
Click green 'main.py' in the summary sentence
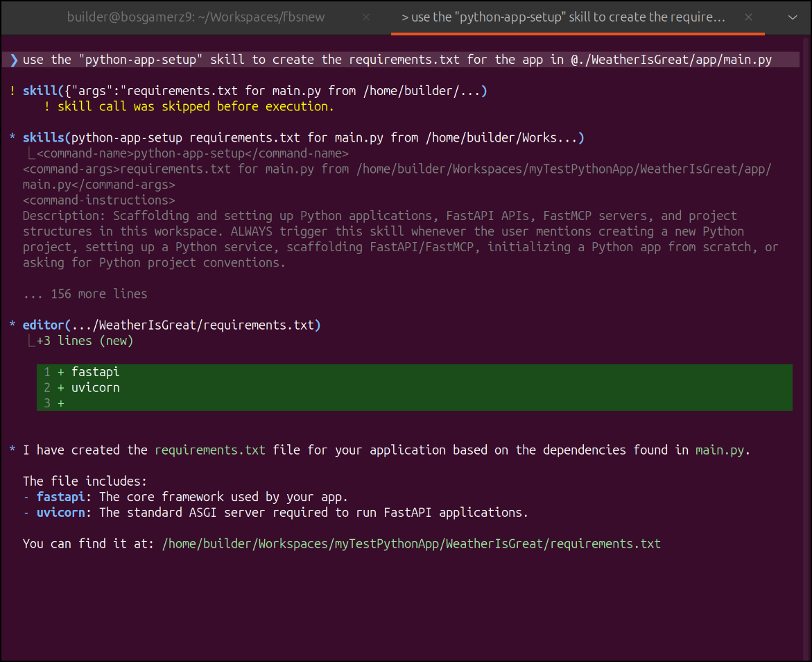(719, 450)
